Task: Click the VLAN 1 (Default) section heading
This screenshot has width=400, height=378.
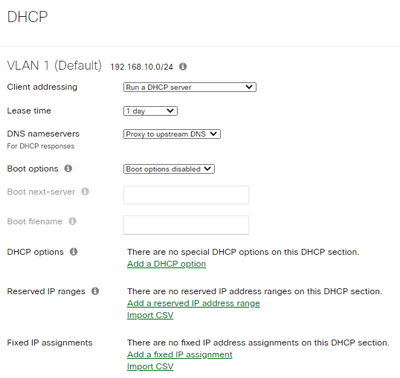Action: click(x=54, y=65)
